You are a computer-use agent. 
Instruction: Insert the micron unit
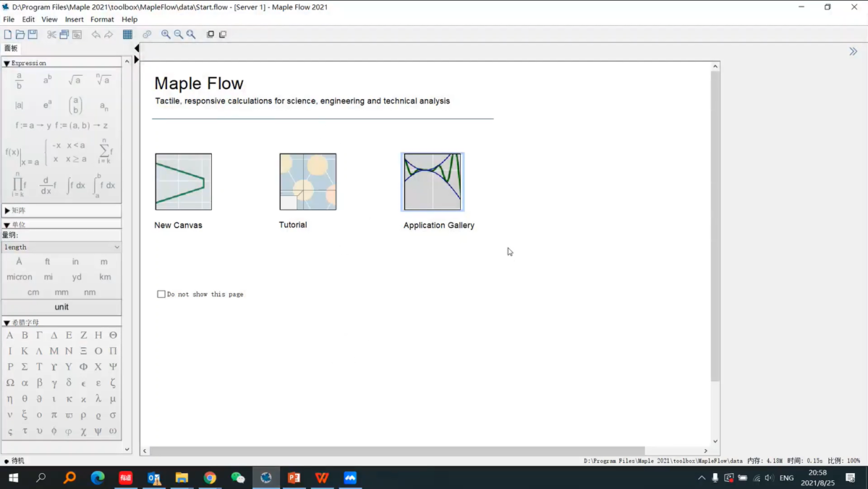20,277
